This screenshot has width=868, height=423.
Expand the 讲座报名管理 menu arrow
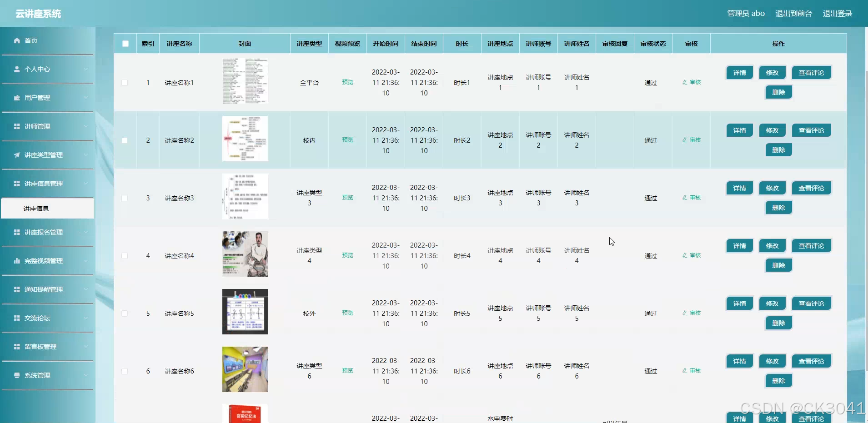86,232
